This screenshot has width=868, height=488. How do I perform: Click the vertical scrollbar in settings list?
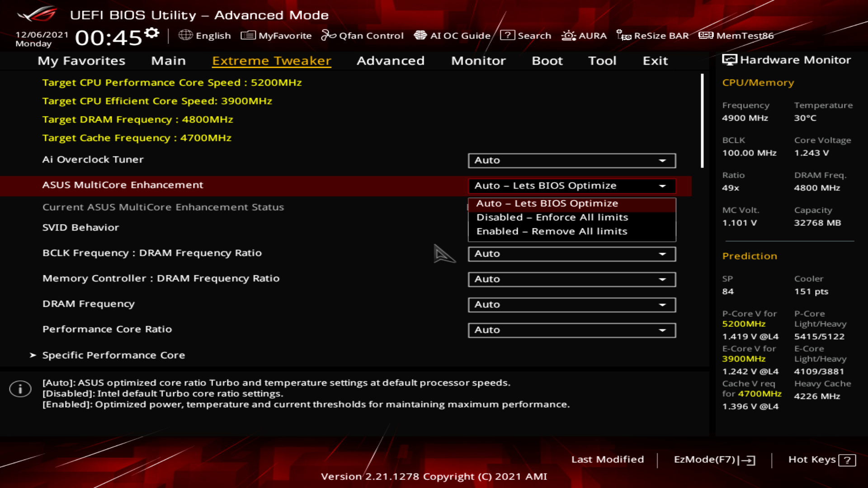click(702, 121)
